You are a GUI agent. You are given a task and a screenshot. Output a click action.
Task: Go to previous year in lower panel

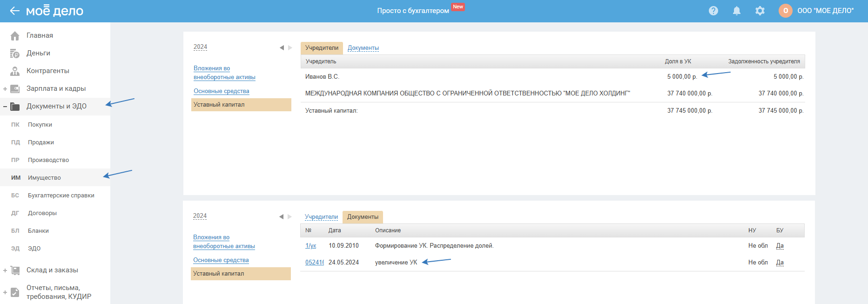pos(281,216)
